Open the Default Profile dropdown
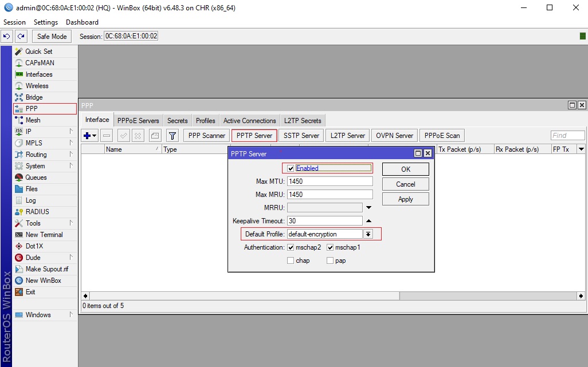The height and width of the screenshot is (367, 588). 368,234
